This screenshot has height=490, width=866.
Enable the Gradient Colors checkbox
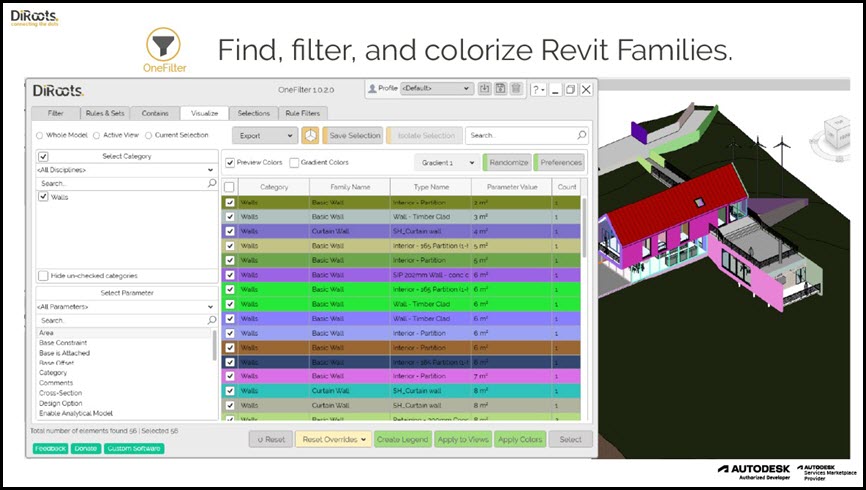point(294,162)
